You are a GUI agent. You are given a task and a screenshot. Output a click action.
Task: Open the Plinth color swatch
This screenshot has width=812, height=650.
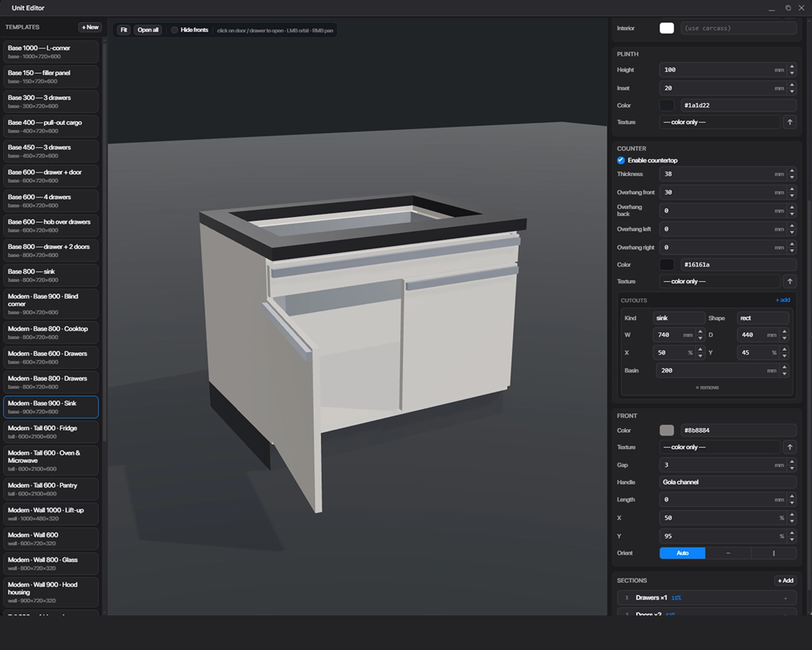click(x=667, y=106)
